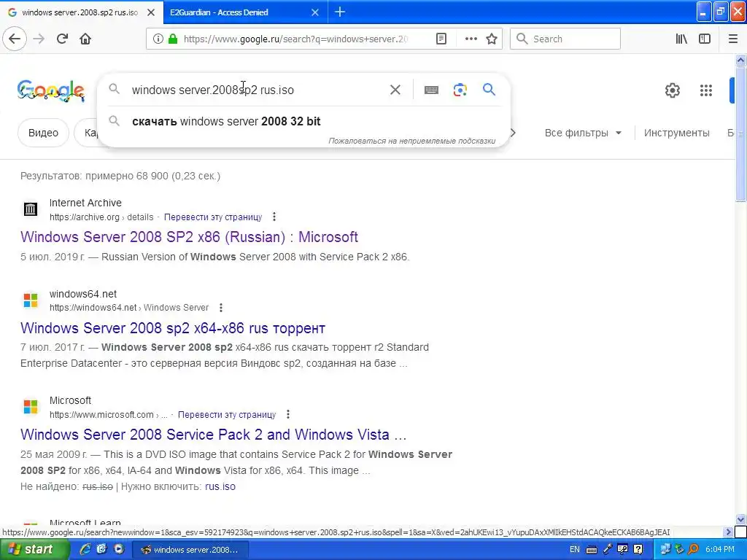
Task: Click the Firefox taskbar button
Action: 189,550
